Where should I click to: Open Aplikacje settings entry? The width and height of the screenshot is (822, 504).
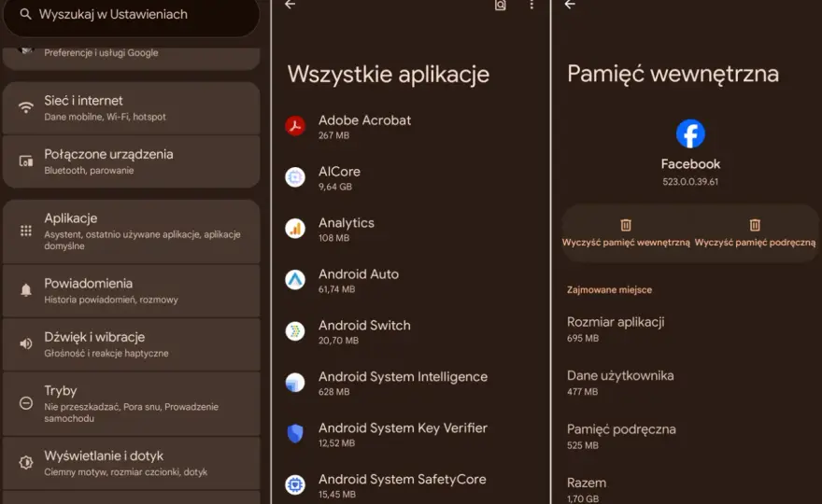(x=131, y=231)
